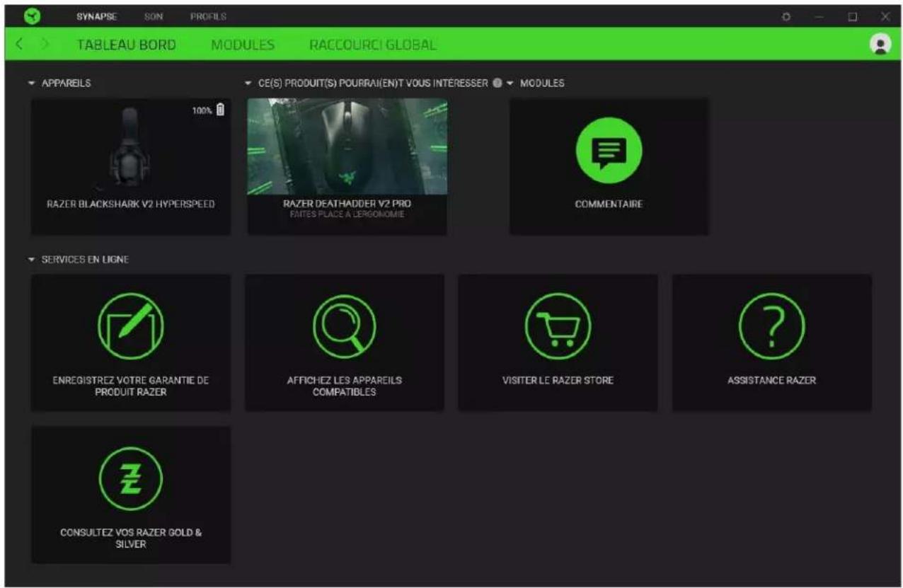Switch to the PROFILS tab

click(x=208, y=16)
